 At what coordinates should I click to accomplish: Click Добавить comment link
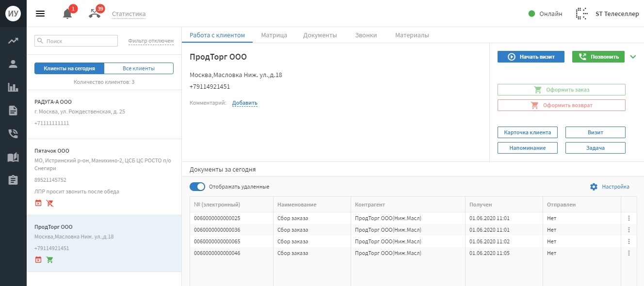point(244,103)
